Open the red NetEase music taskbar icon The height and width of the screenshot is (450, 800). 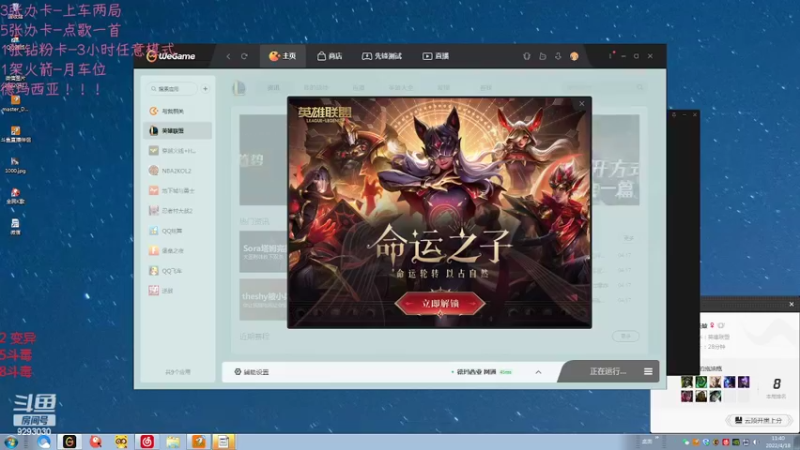pyautogui.click(x=147, y=442)
